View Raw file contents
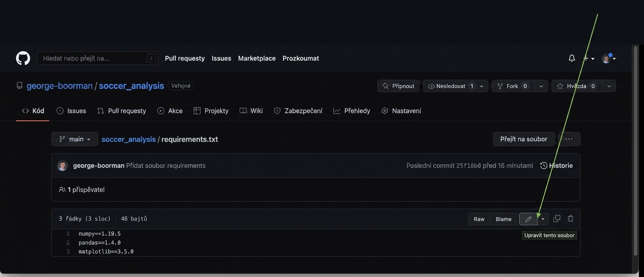 click(x=479, y=219)
